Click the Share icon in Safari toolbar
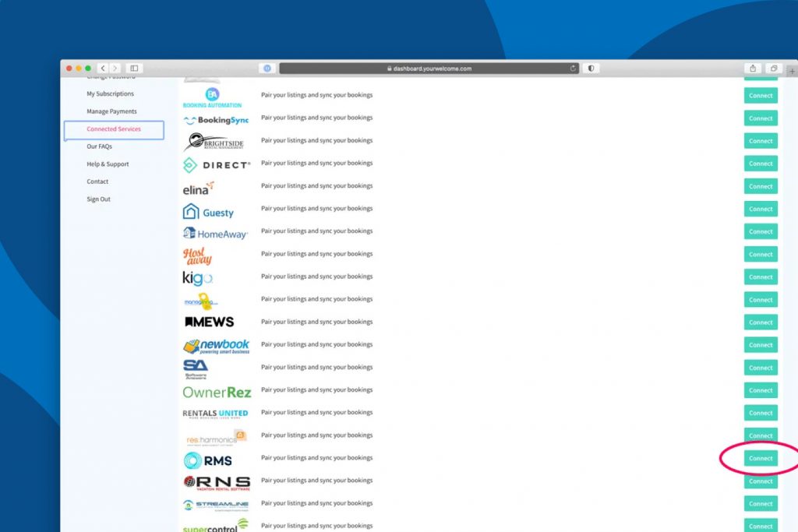 point(754,69)
